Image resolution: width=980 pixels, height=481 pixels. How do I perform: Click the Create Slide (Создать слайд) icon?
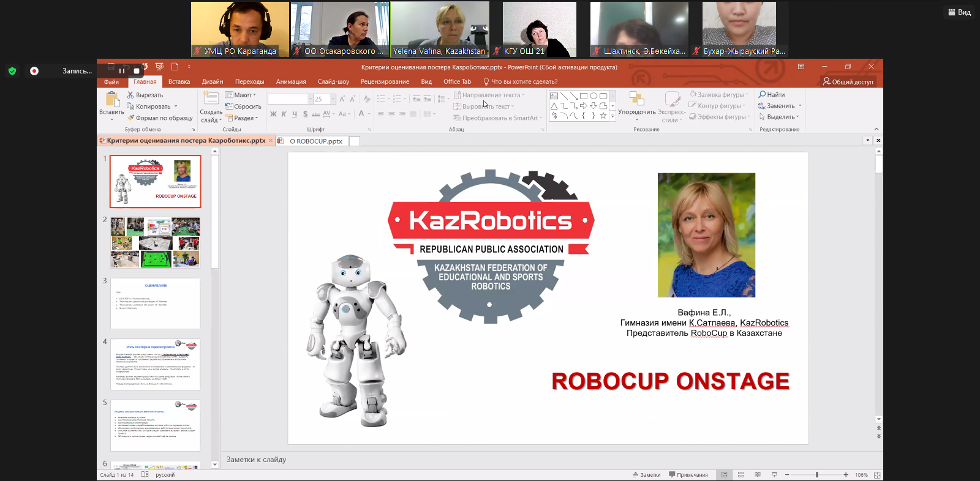coord(211,99)
